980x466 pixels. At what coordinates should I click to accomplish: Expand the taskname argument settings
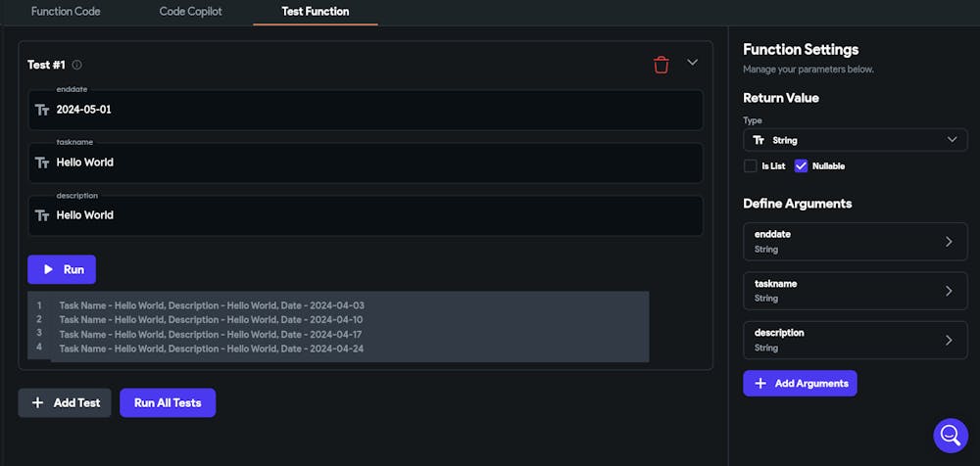(855, 291)
